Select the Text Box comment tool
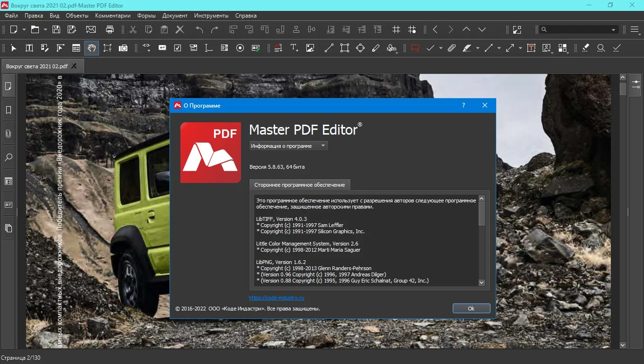This screenshot has width=644, height=364. [x=531, y=48]
